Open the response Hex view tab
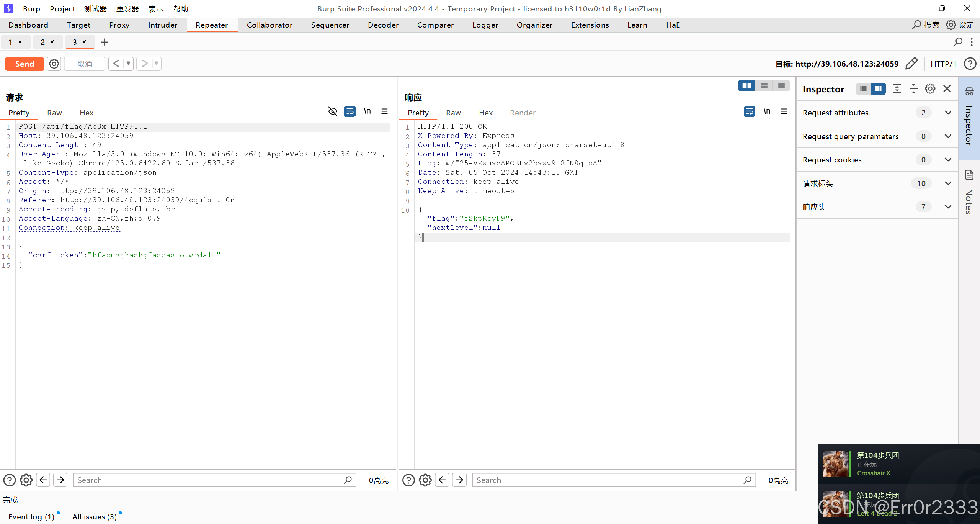Screen dimensions: 980x524 click(485, 113)
